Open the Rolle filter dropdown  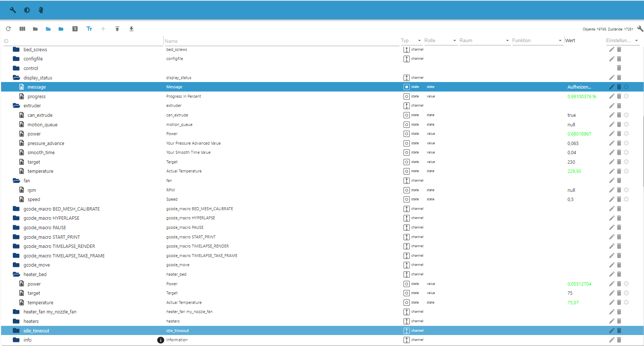point(440,41)
